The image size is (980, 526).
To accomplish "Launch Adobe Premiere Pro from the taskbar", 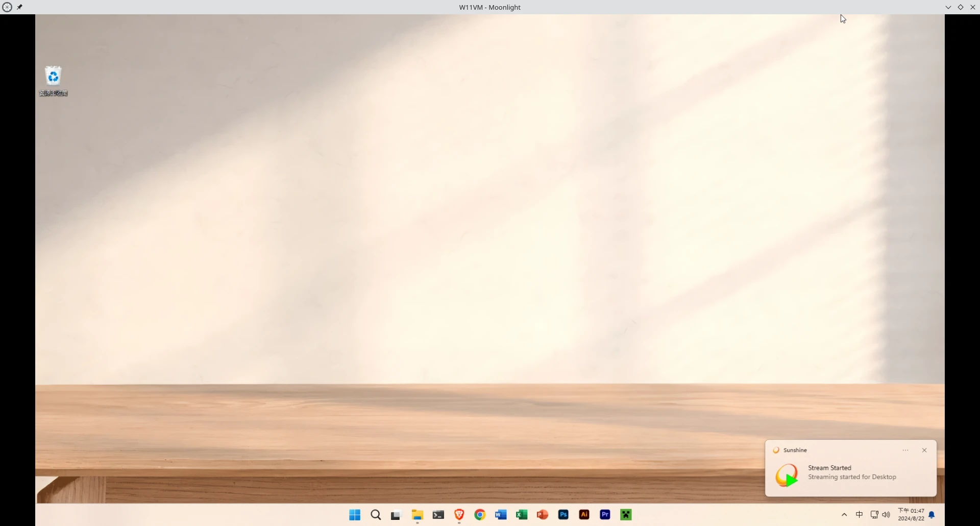I will point(605,515).
